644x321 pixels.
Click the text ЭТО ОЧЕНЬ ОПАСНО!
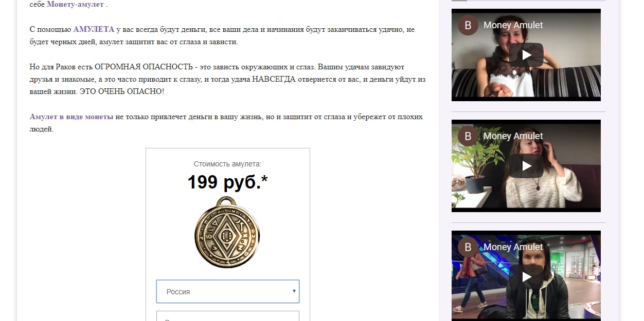coord(121,91)
